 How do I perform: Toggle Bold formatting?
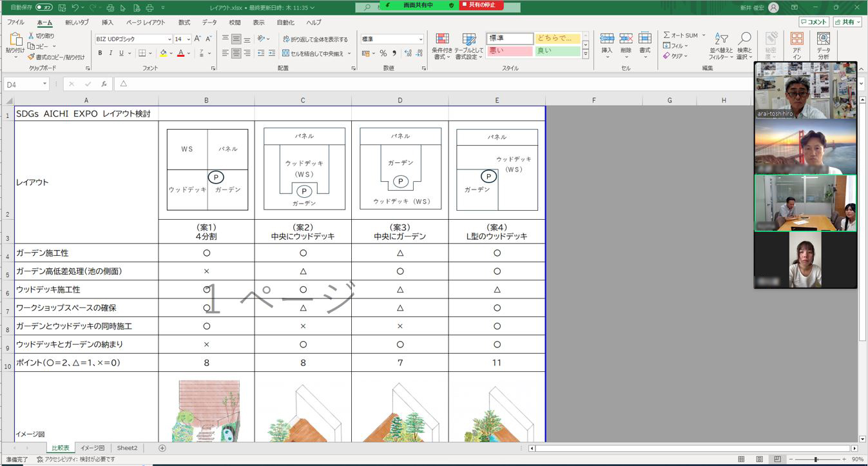101,53
